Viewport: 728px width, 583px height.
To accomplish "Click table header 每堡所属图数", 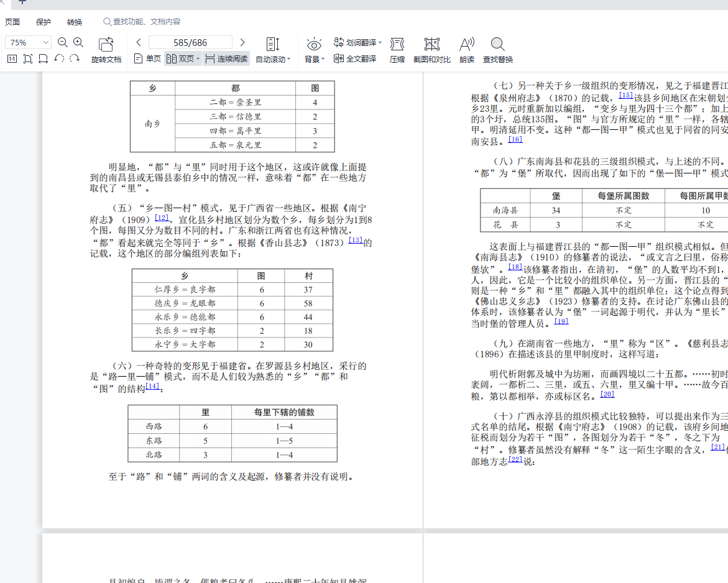I will (624, 196).
